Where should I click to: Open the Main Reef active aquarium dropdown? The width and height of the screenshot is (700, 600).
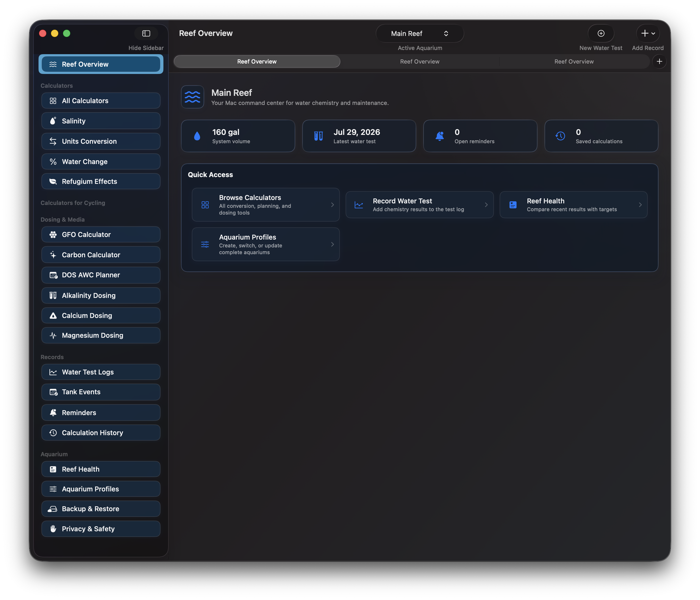point(419,33)
